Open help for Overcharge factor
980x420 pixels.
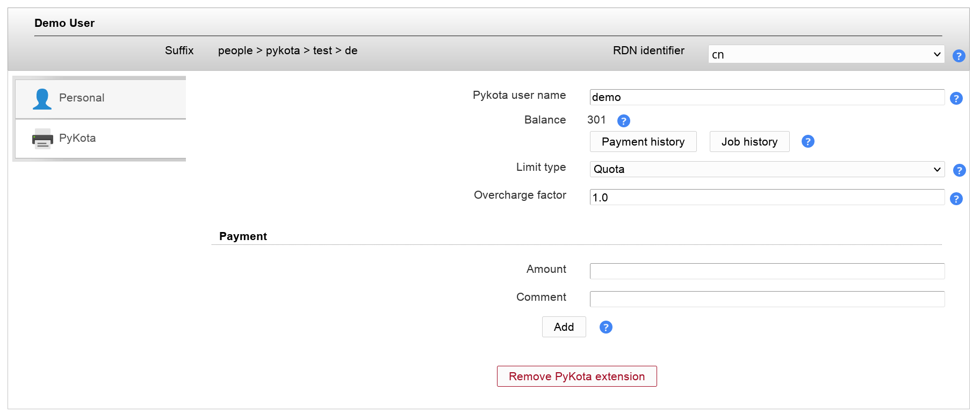pos(956,199)
